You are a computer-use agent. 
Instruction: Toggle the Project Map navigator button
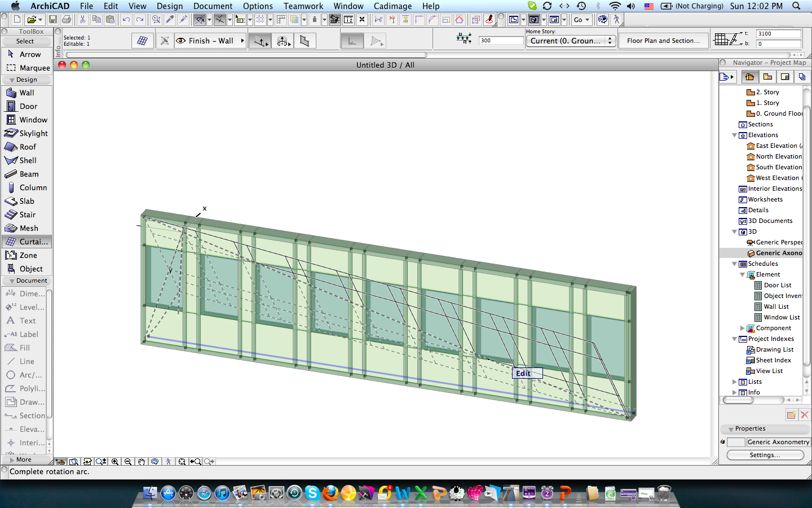[749, 77]
